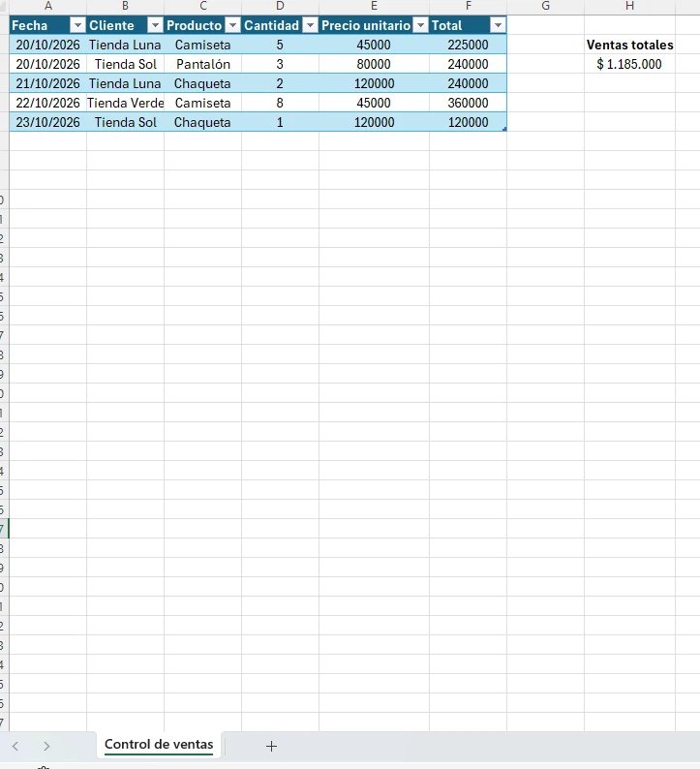This screenshot has width=700, height=769.
Task: Open the Fecha column filter dropdown
Action: (77, 25)
